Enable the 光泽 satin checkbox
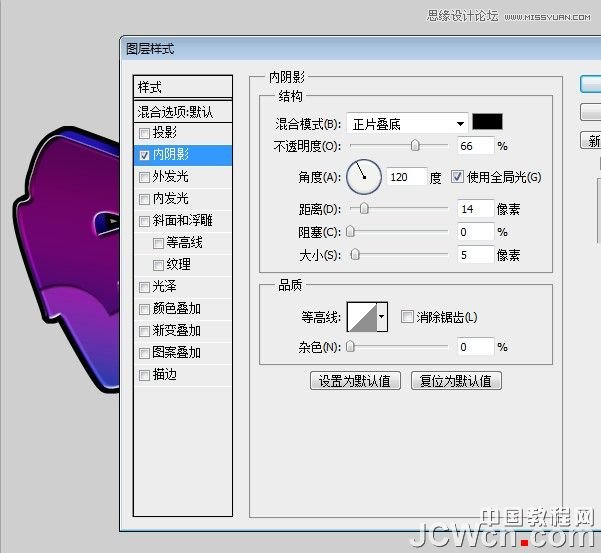This screenshot has width=601, height=553. pos(144,287)
